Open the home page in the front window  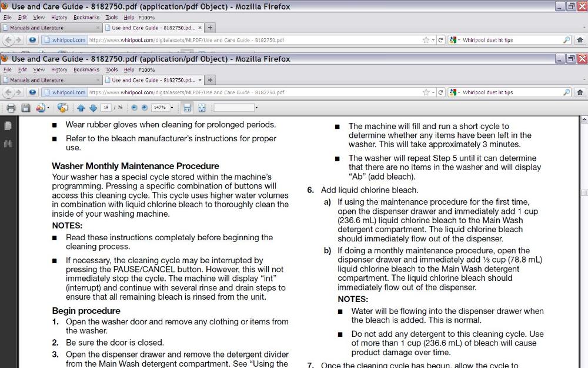pyautogui.click(x=580, y=92)
